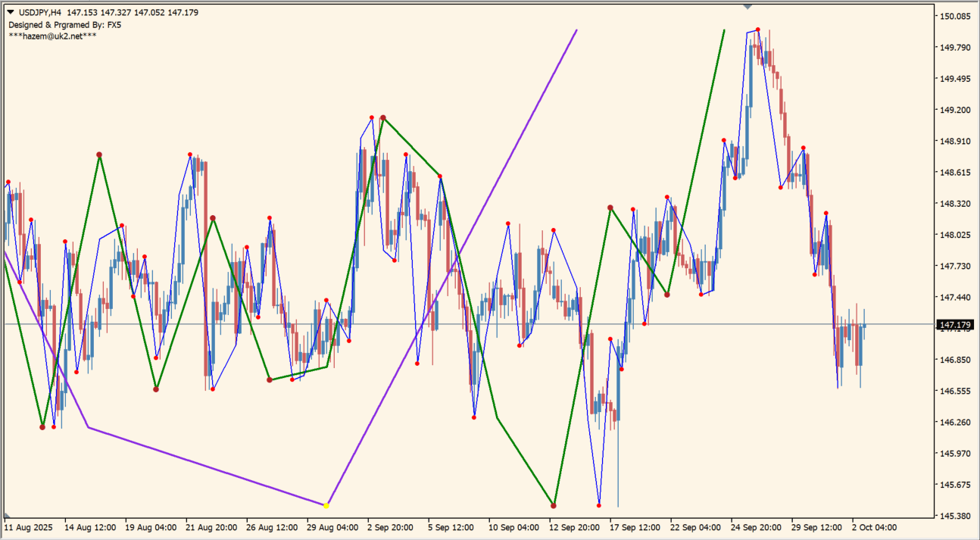Click the 148.910 price axis label
This screenshot has width=980, height=540.
point(954,141)
